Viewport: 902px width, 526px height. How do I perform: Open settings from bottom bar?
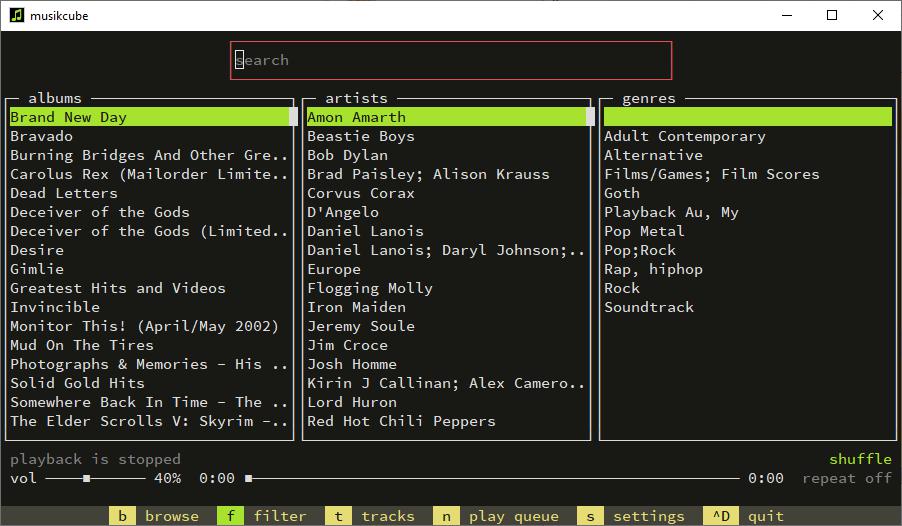tap(631, 516)
